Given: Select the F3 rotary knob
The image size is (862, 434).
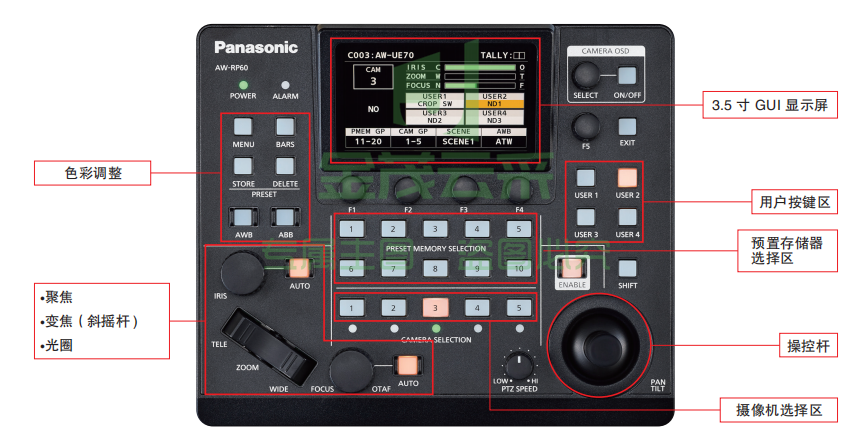Looking at the screenshot, I should coord(464,190).
